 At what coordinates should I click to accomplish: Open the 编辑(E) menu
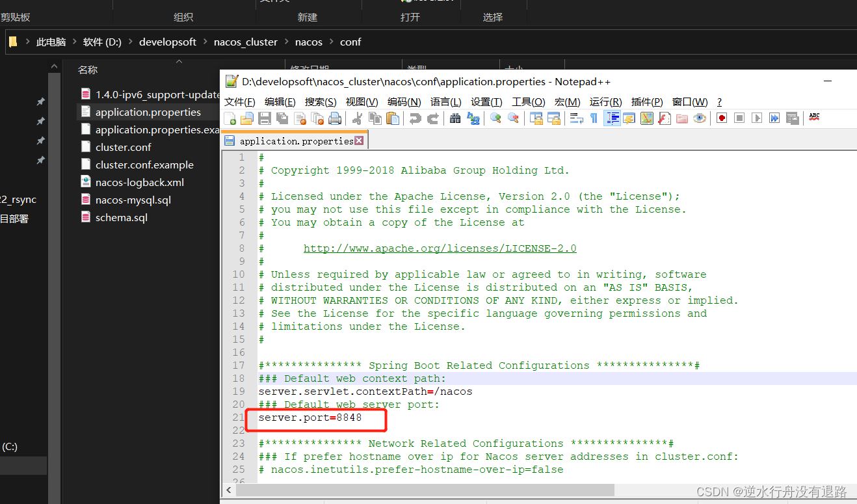(280, 102)
